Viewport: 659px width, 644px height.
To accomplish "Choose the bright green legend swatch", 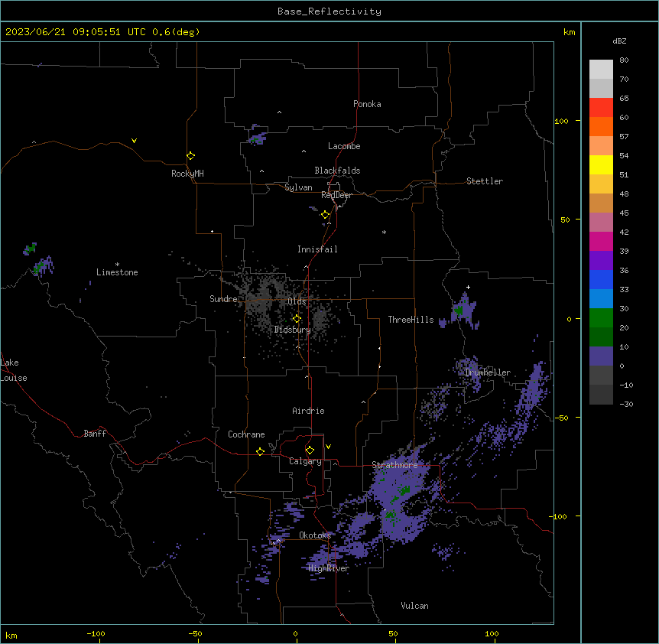I will 601,318.
